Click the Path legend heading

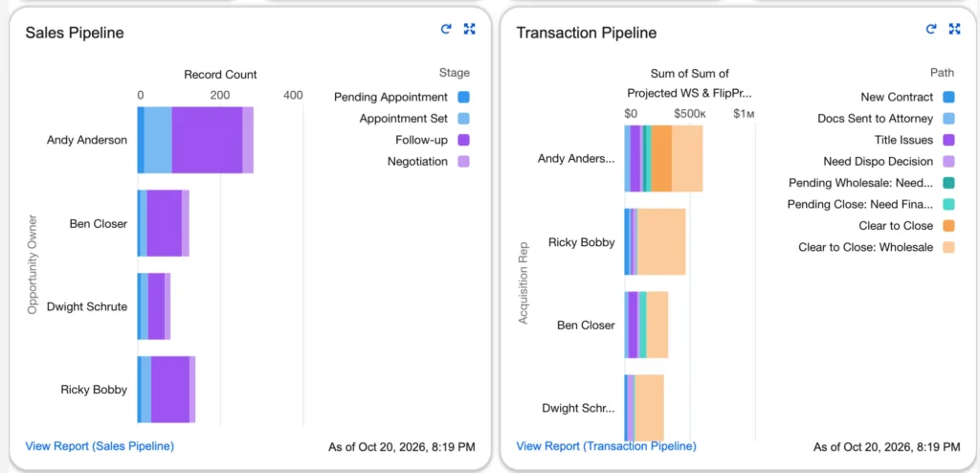pos(942,73)
